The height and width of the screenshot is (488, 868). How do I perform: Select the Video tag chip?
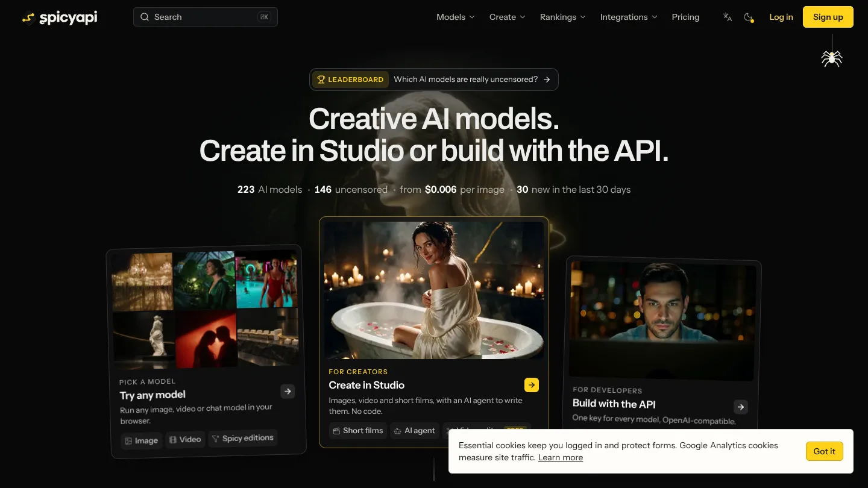[185, 440]
